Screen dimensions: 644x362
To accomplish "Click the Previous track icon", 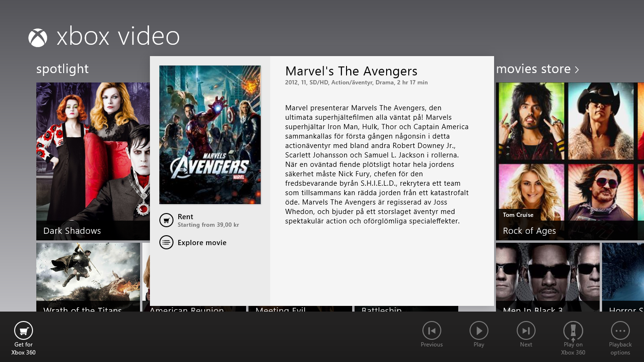I will 432,330.
